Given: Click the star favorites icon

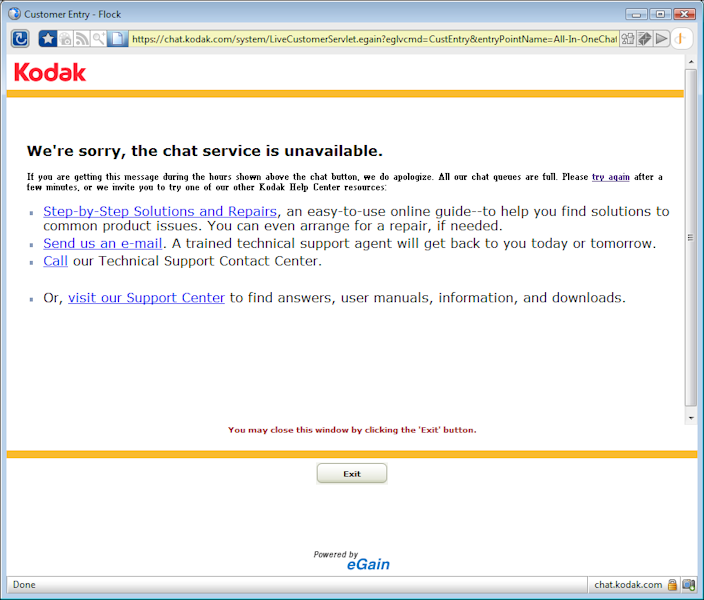Looking at the screenshot, I should [x=48, y=39].
